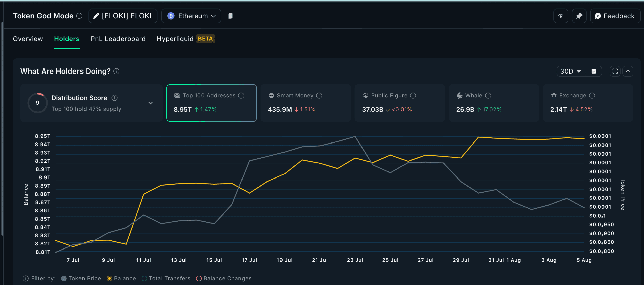Viewport: 644px width, 285px height.
Task: Select the Total Transfers filter
Action: point(144,278)
